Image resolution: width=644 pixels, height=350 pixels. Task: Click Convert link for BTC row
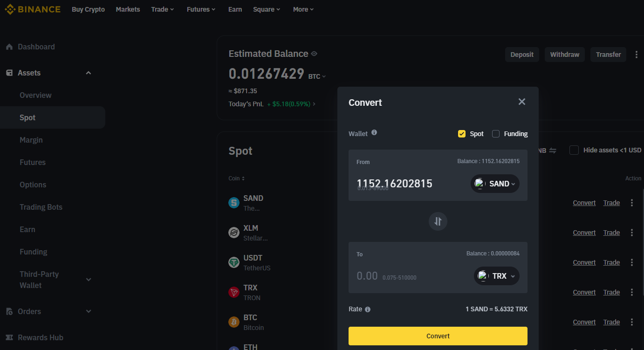point(584,322)
